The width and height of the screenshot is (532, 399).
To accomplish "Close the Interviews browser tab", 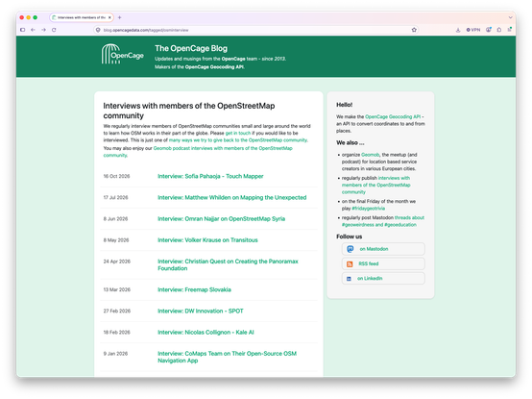I will pyautogui.click(x=109, y=17).
